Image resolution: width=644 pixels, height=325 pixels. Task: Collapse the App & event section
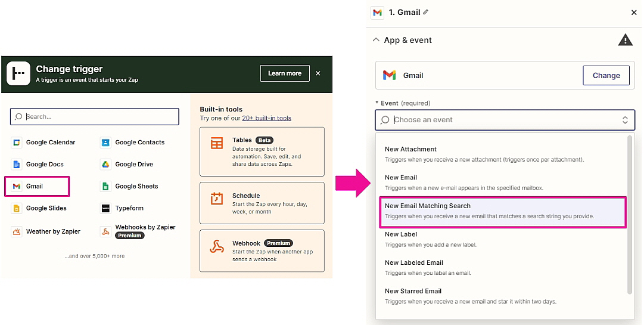pyautogui.click(x=375, y=40)
